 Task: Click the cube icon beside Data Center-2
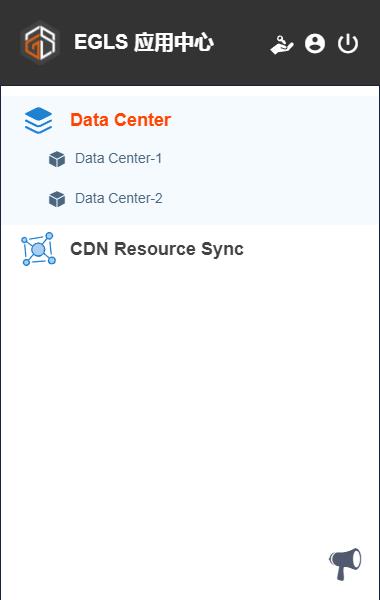point(57,199)
